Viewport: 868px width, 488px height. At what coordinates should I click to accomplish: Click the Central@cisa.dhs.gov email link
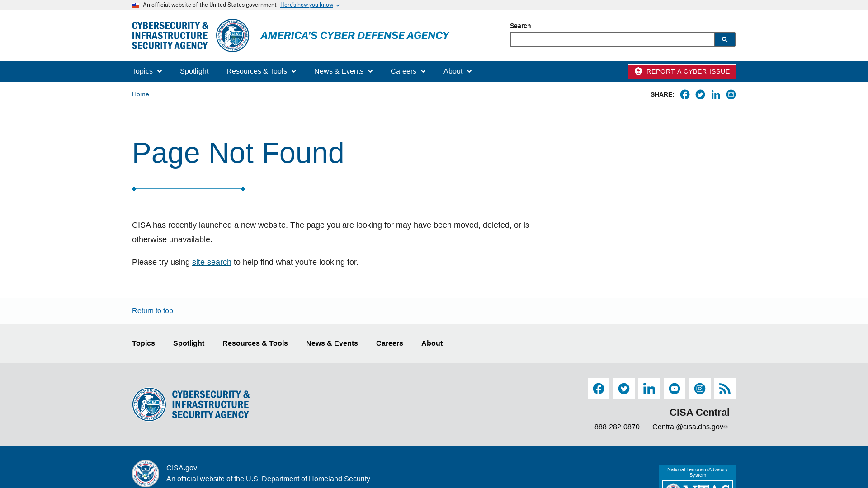point(690,427)
